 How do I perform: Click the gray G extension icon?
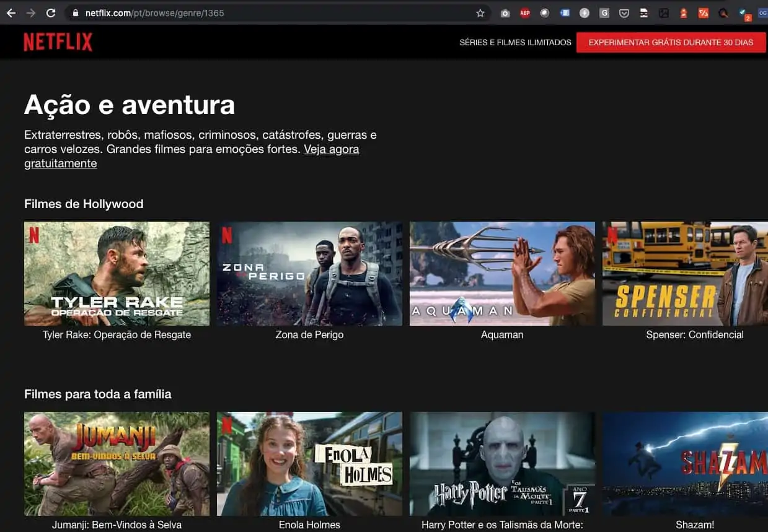pyautogui.click(x=603, y=12)
